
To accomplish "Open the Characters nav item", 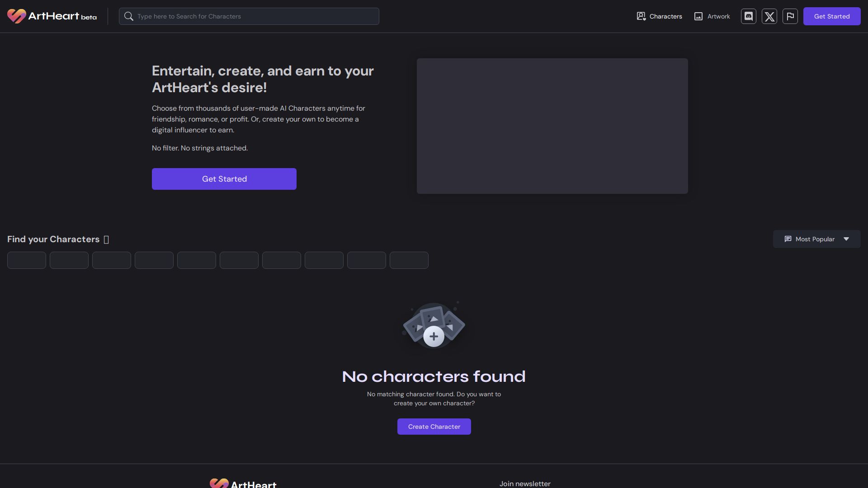I will pos(659,16).
